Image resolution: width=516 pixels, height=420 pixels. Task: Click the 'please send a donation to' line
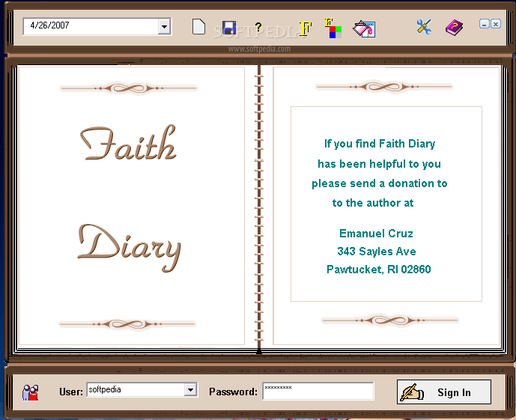point(380,184)
